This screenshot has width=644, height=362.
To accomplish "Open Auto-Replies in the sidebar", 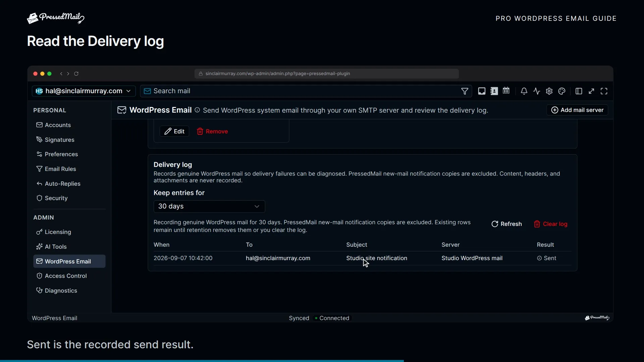I will 69,184.
